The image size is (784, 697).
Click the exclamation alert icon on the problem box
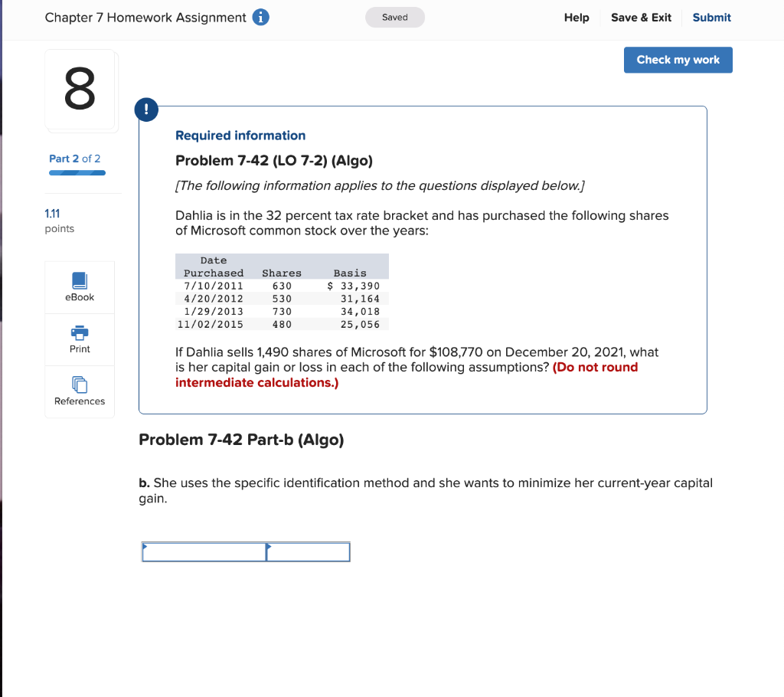(x=146, y=110)
